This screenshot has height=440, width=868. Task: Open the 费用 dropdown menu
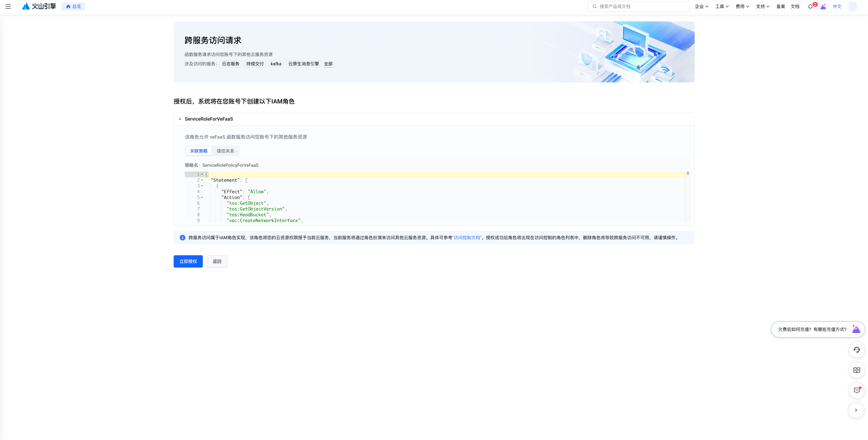[x=742, y=6]
